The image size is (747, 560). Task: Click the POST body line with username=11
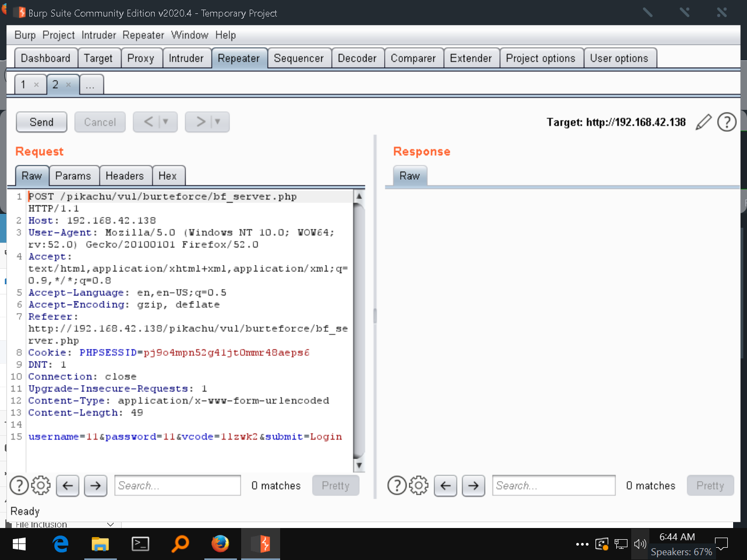(185, 437)
